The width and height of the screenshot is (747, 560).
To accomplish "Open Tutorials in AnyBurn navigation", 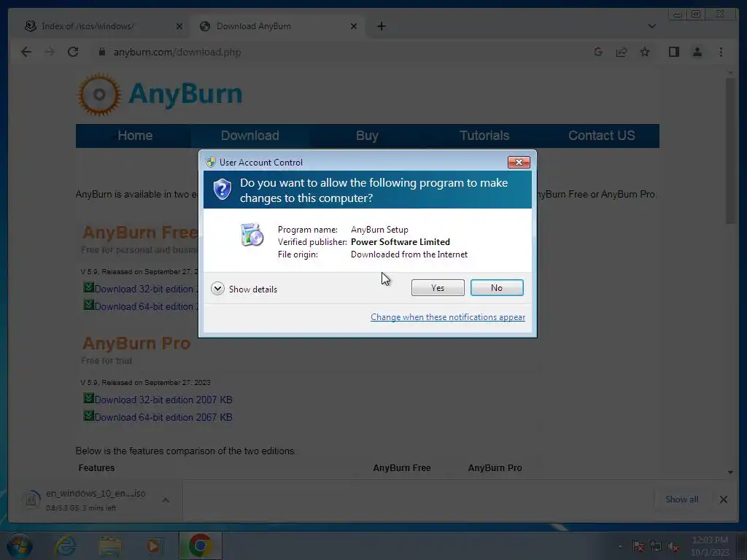I will [x=484, y=136].
